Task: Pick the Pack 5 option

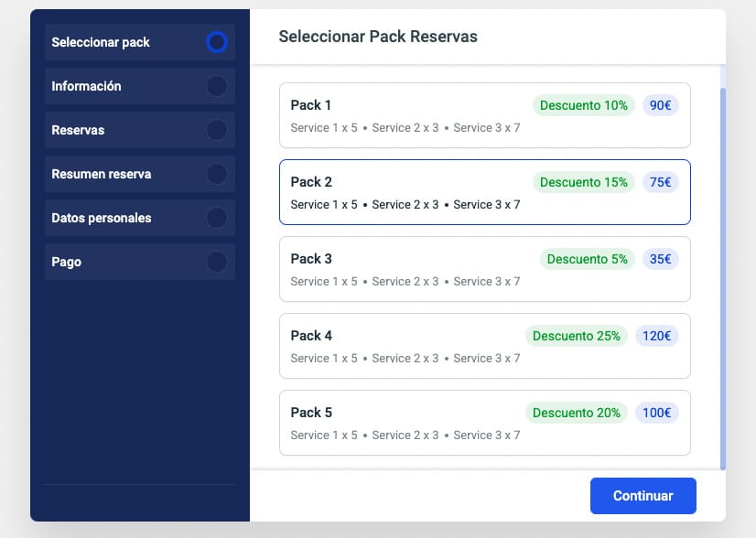Action: click(412, 424)
